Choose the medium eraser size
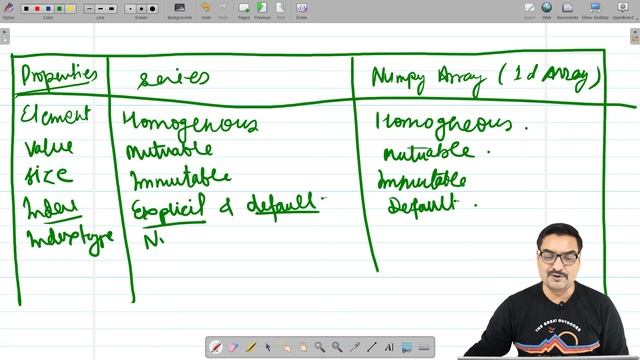640x360 pixels. (x=141, y=8)
